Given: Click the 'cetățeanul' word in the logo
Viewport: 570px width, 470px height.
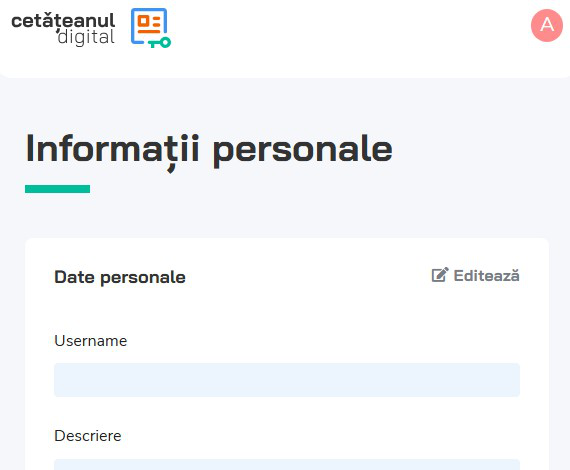Looking at the screenshot, I should (x=63, y=21).
